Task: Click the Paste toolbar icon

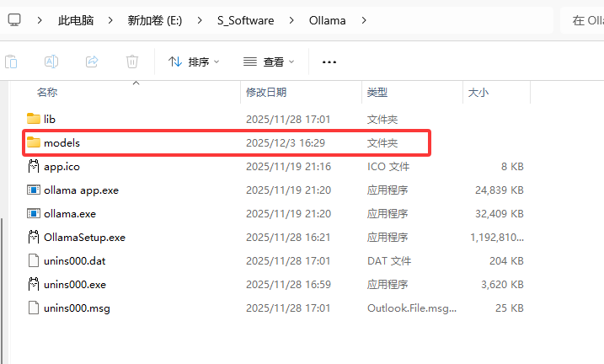Action: tap(11, 62)
